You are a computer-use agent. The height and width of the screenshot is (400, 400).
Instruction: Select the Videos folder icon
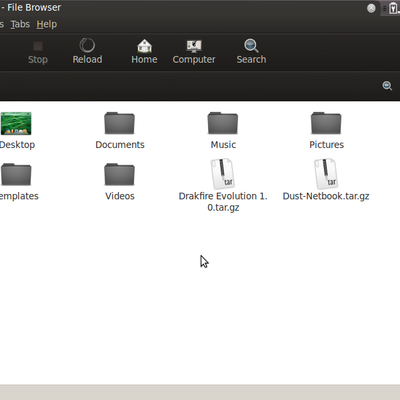119,174
